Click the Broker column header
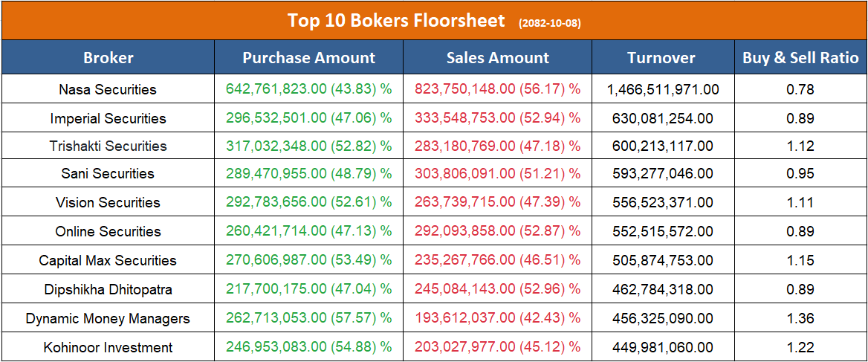 [x=108, y=58]
